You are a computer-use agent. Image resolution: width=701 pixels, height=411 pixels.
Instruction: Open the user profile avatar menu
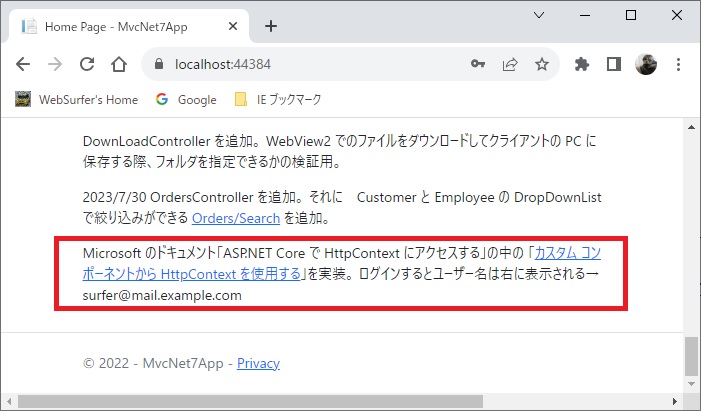pyautogui.click(x=646, y=64)
